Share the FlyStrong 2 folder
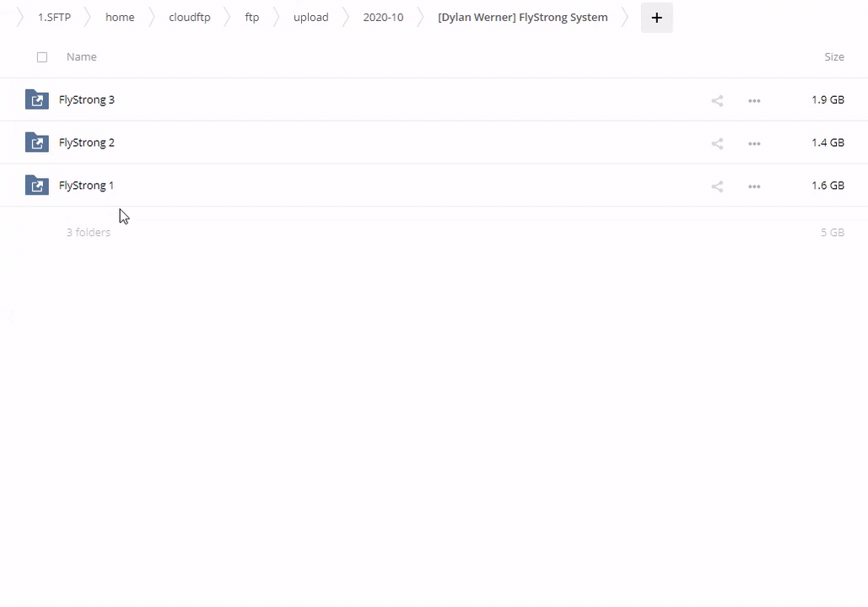The width and height of the screenshot is (868, 607). pos(717,143)
